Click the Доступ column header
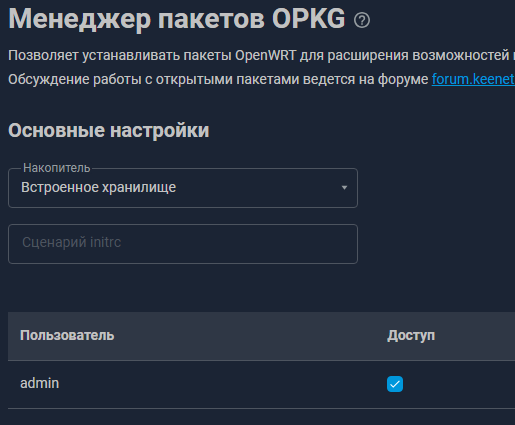The image size is (515, 425). pos(411,335)
